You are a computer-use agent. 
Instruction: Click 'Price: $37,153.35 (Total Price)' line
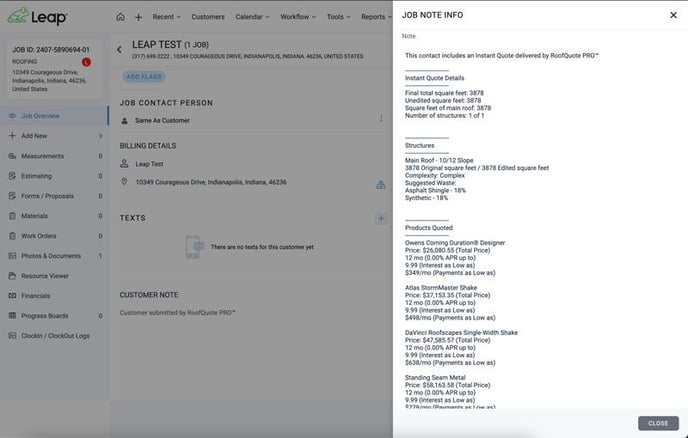point(448,295)
